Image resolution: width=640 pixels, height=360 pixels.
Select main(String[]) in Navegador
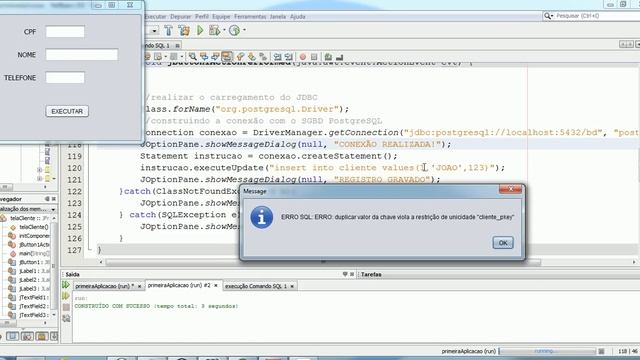point(34,253)
